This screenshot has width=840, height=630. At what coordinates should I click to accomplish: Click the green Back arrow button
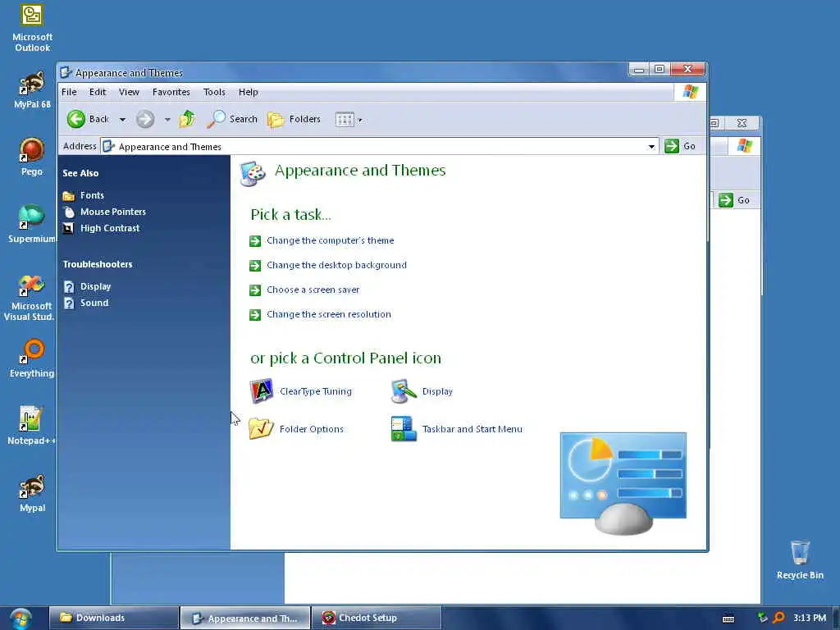(x=76, y=119)
